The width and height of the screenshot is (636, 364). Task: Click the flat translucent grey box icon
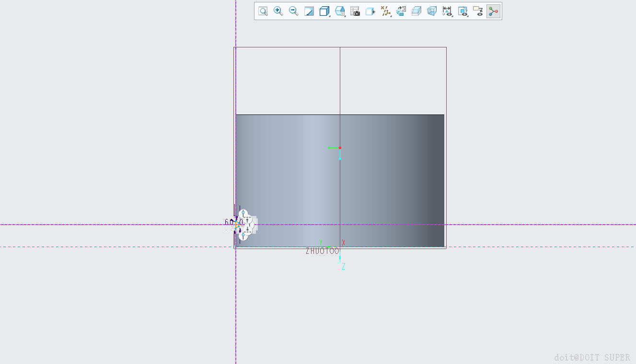point(416,11)
